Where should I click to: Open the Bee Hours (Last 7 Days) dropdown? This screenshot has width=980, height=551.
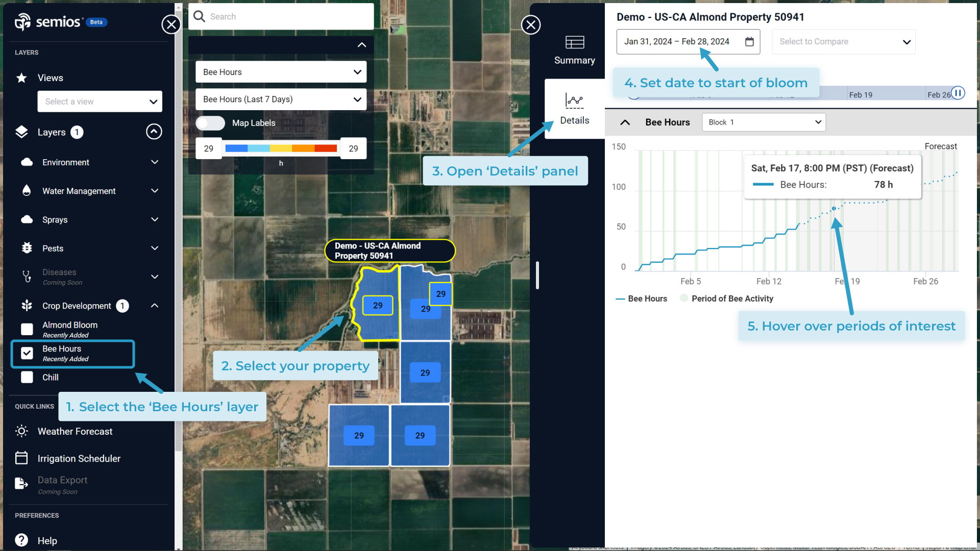[281, 99]
